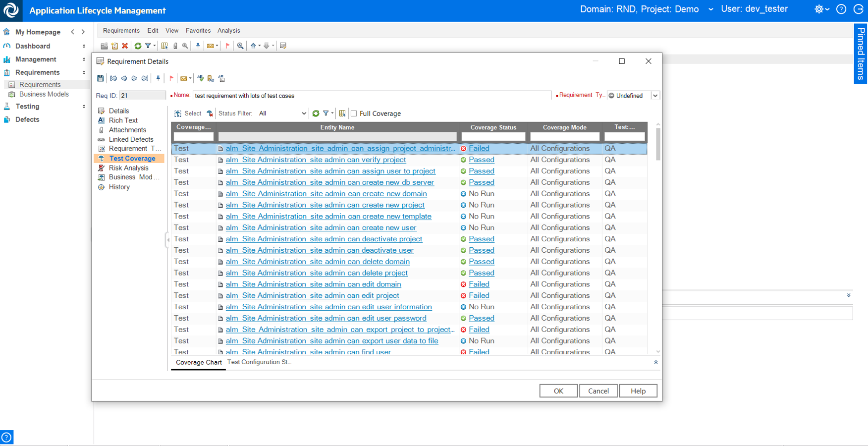Click the logout icon in header
Screen dimensions: 868x446
[x=859, y=9]
